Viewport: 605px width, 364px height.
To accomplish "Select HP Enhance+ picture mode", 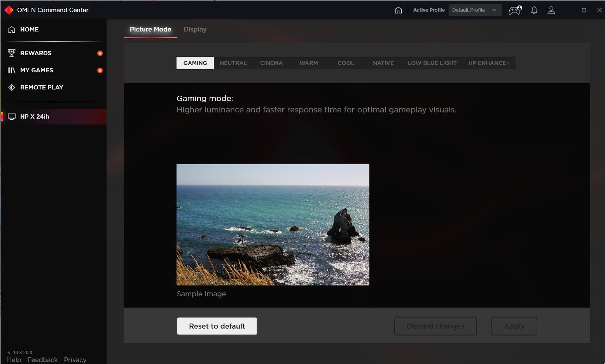I will [x=489, y=63].
